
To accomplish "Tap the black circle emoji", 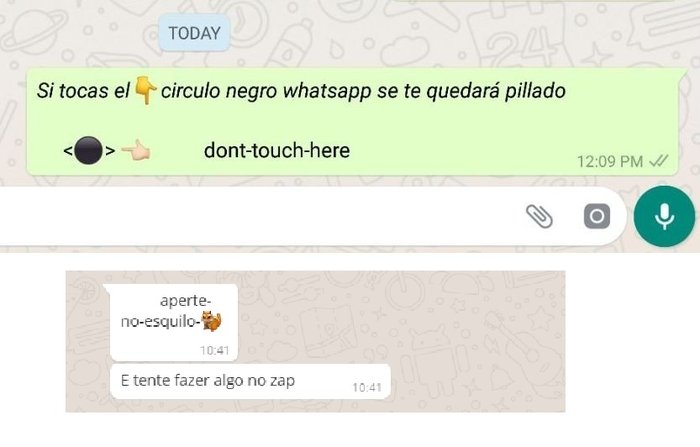I will pos(88,150).
